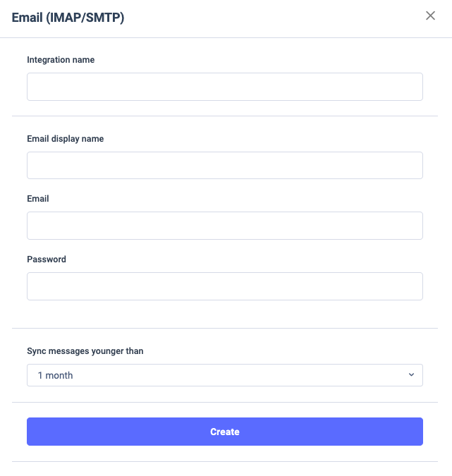Viewport: 452px width, 476px height.
Task: Click the 'Sync messages younger than' label
Action: [85, 351]
